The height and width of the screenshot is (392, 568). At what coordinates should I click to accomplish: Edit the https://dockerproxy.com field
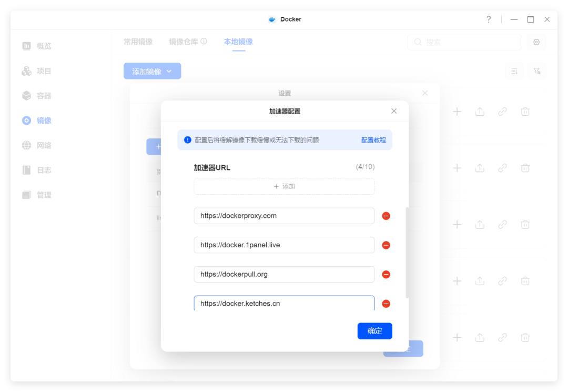285,216
